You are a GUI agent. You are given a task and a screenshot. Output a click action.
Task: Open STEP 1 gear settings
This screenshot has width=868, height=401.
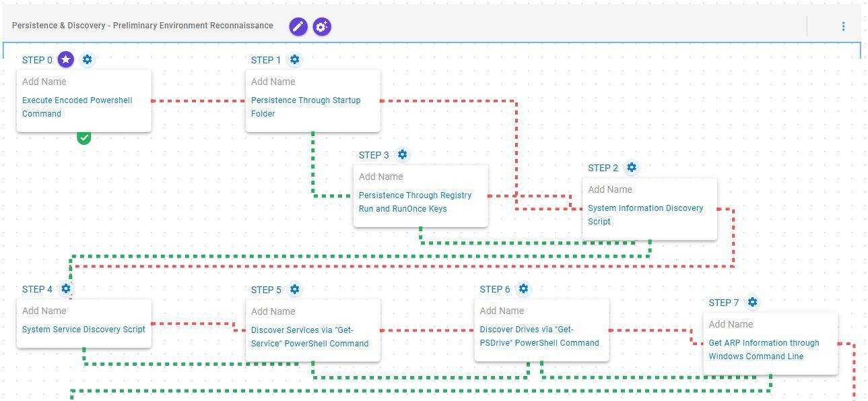[294, 60]
